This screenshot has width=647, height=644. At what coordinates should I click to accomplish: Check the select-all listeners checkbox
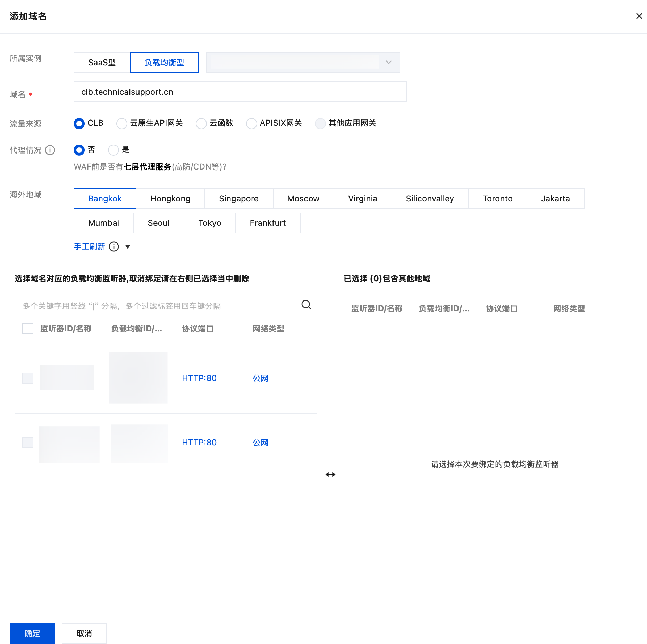pos(28,329)
